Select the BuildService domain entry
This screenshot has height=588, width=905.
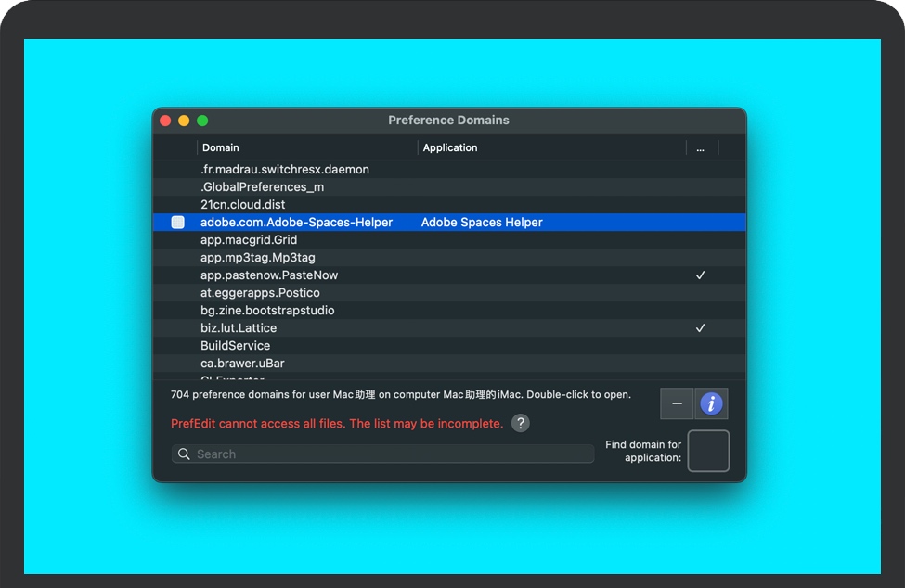(x=236, y=346)
